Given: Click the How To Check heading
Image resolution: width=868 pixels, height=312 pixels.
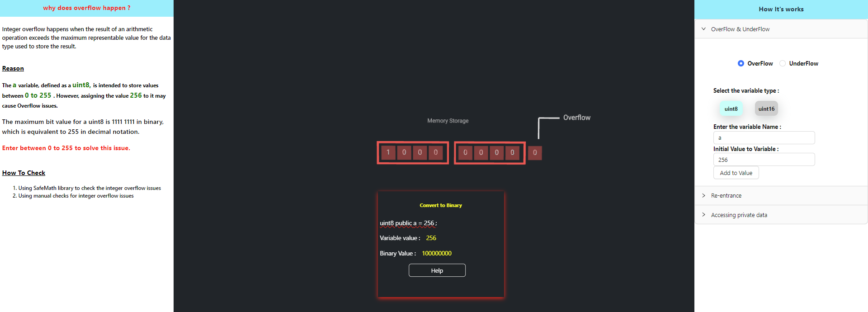Looking at the screenshot, I should (x=24, y=173).
